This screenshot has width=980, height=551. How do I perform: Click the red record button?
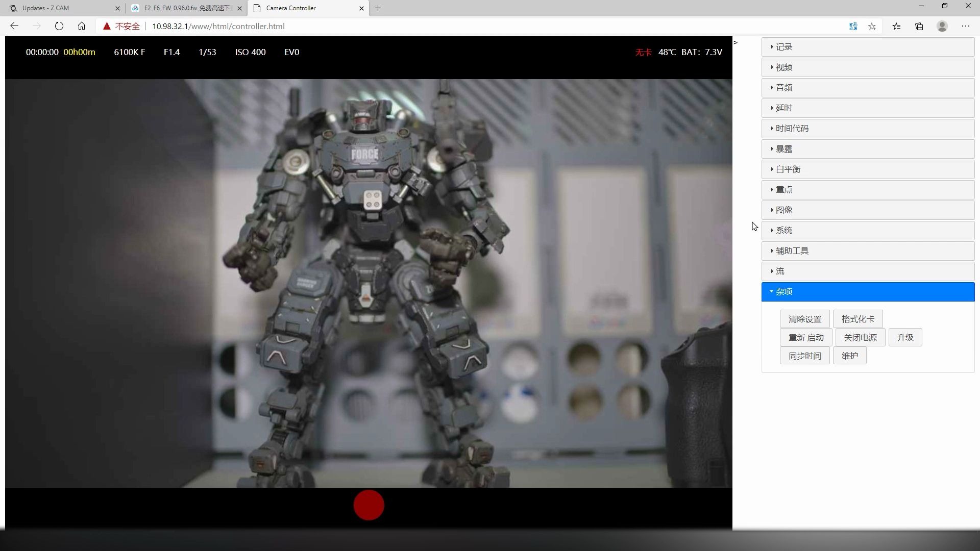(x=369, y=505)
